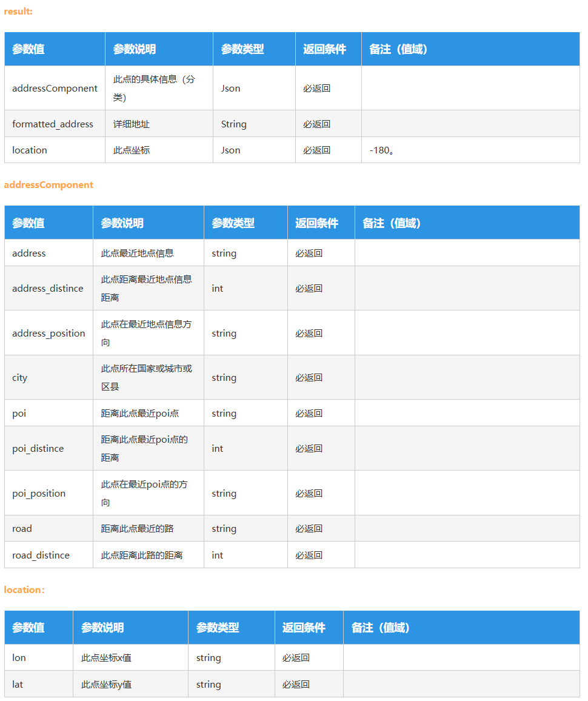Click '参数类型' header of the result table
This screenshot has height=701, width=588.
click(x=254, y=49)
